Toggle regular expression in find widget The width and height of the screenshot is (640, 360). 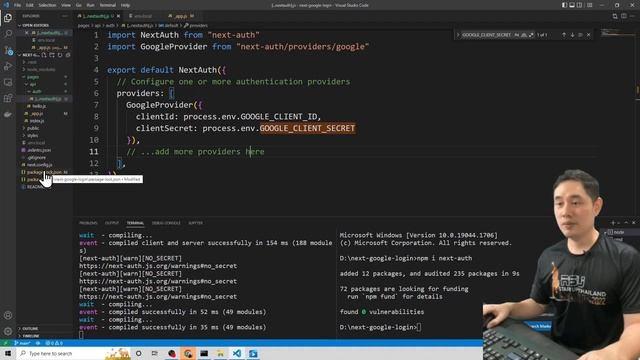531,35
